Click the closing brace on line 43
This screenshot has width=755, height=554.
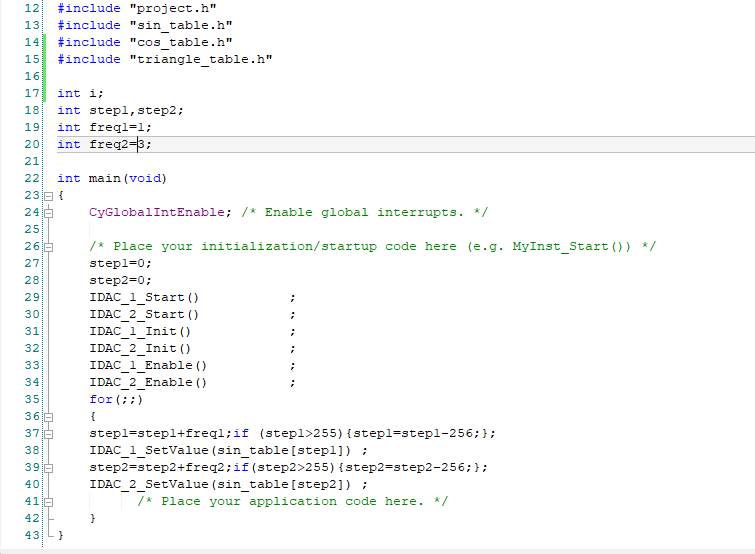point(61,535)
